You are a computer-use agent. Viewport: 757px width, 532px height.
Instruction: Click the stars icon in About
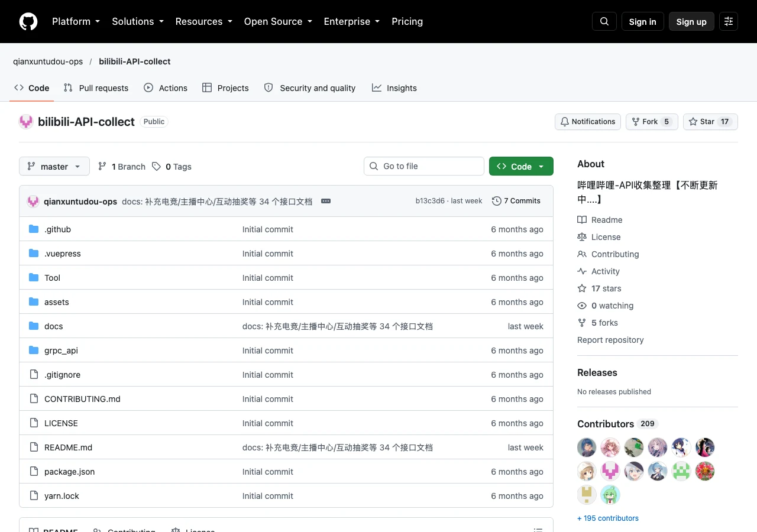(582, 288)
